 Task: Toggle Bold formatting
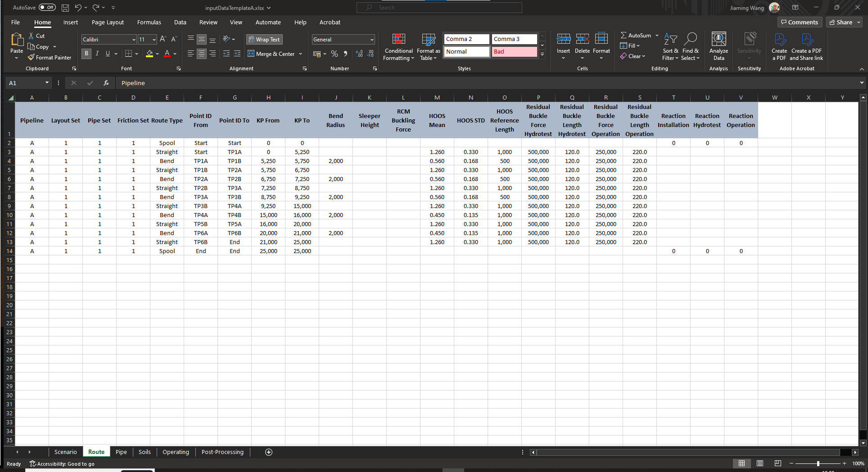pyautogui.click(x=86, y=54)
